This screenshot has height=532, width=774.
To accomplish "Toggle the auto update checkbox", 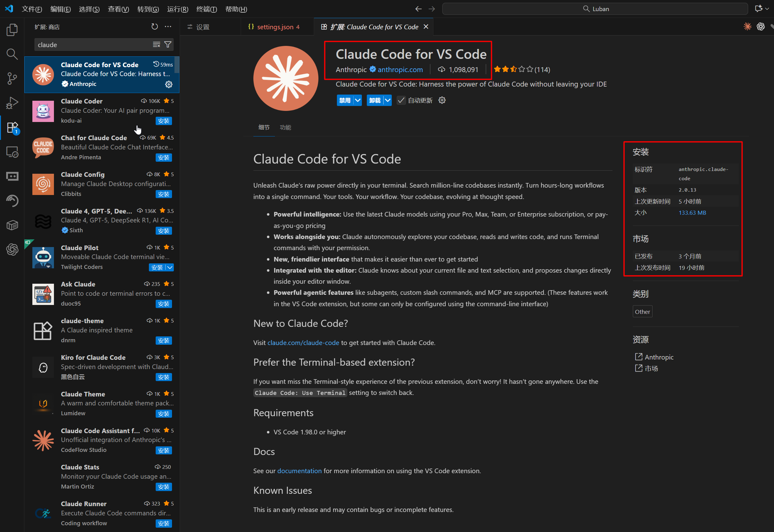I will [401, 100].
